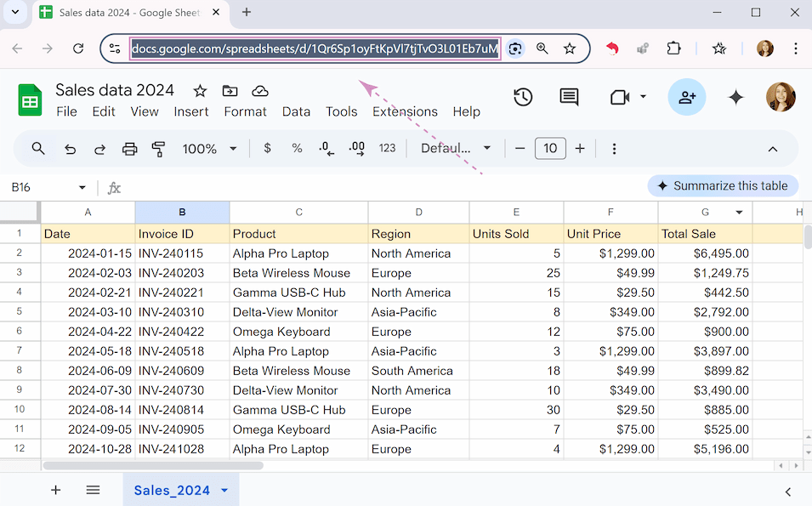Decrease font size with minus button
The width and height of the screenshot is (812, 506).
[x=520, y=149]
